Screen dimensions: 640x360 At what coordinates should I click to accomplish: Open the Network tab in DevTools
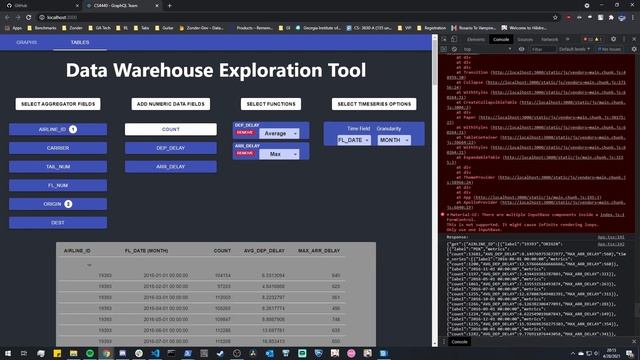[x=549, y=39]
